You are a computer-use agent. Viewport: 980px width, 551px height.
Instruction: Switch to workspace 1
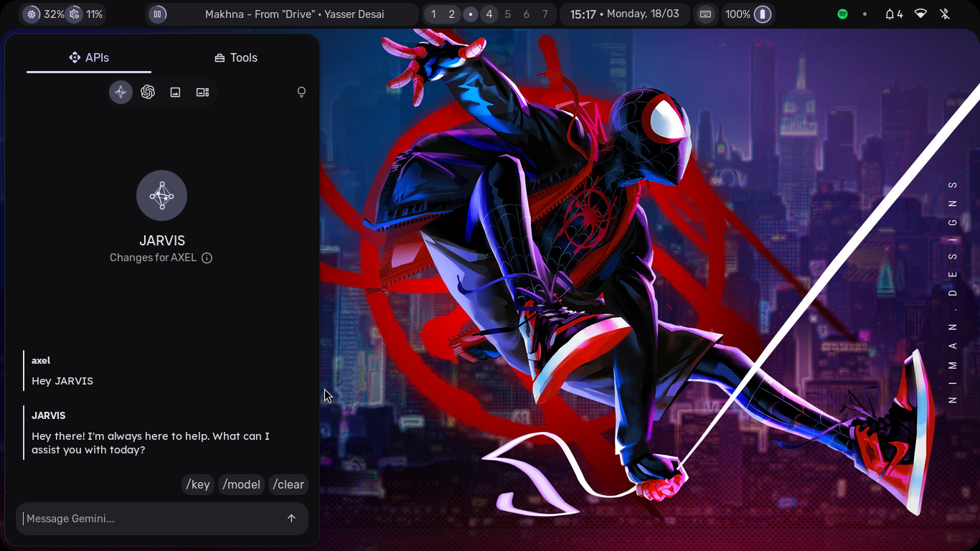(x=433, y=14)
